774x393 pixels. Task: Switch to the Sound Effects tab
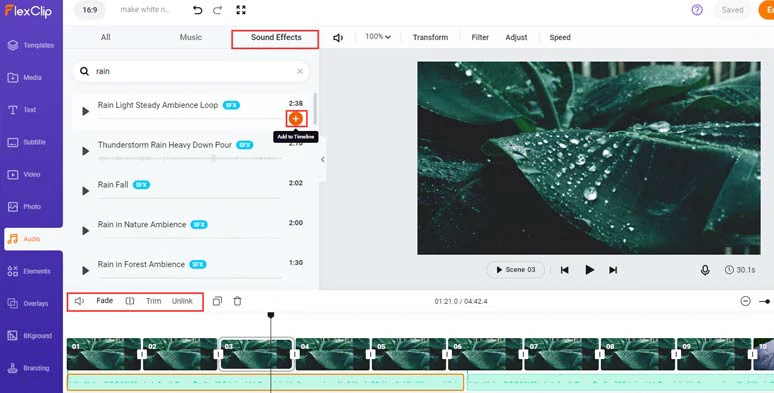275,38
